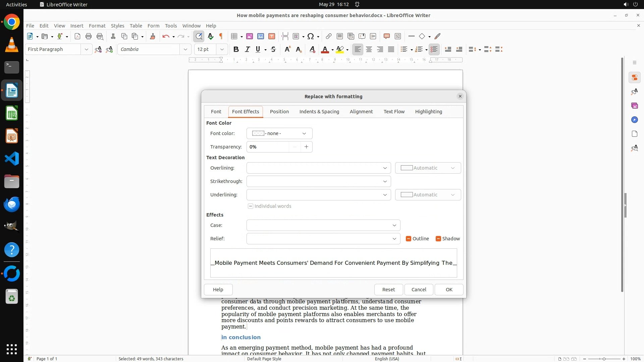Toggle the Shadow checkbox
This screenshot has height=362, width=644.
438,239
